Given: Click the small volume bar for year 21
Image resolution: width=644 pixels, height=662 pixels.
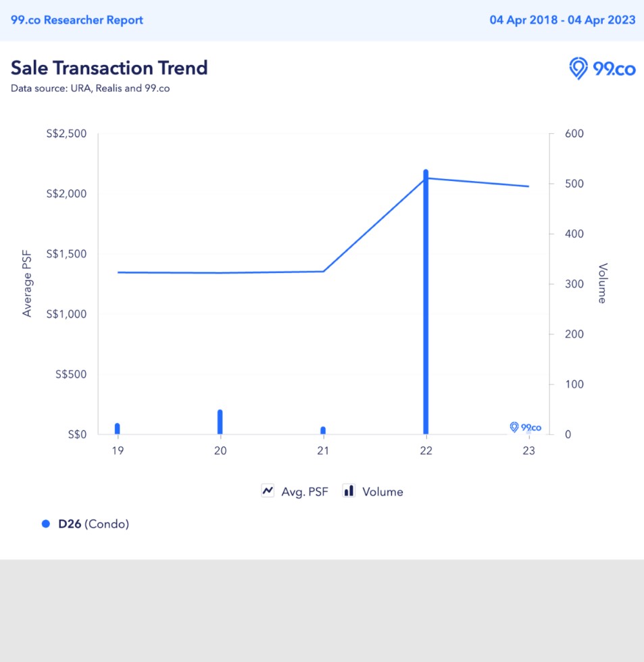Looking at the screenshot, I should click(323, 430).
